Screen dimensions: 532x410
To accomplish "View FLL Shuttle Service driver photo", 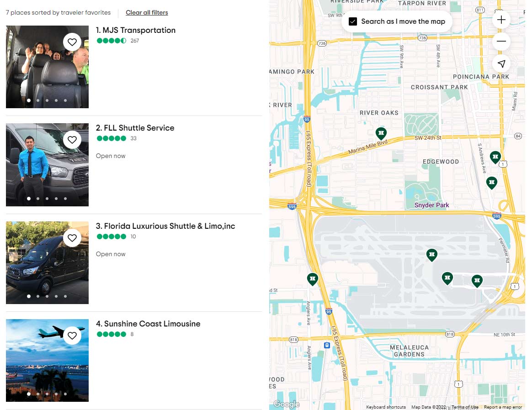I will pyautogui.click(x=47, y=165).
